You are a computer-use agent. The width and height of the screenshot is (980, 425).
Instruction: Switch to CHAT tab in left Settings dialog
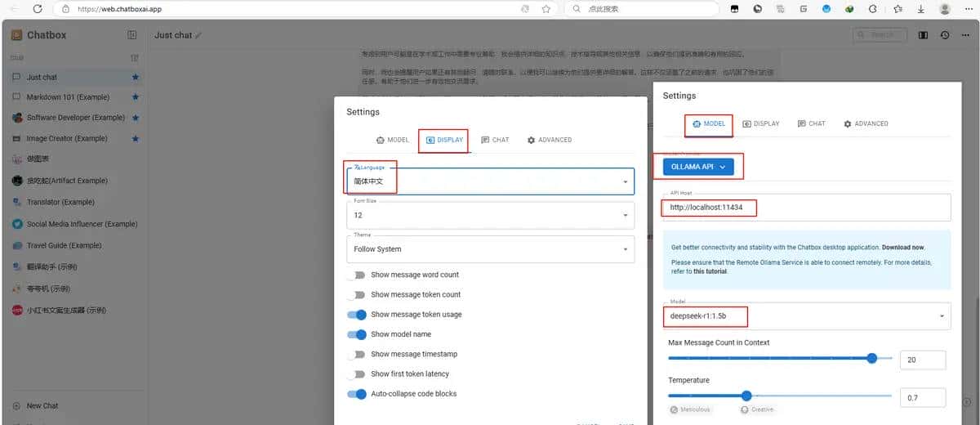(x=495, y=140)
